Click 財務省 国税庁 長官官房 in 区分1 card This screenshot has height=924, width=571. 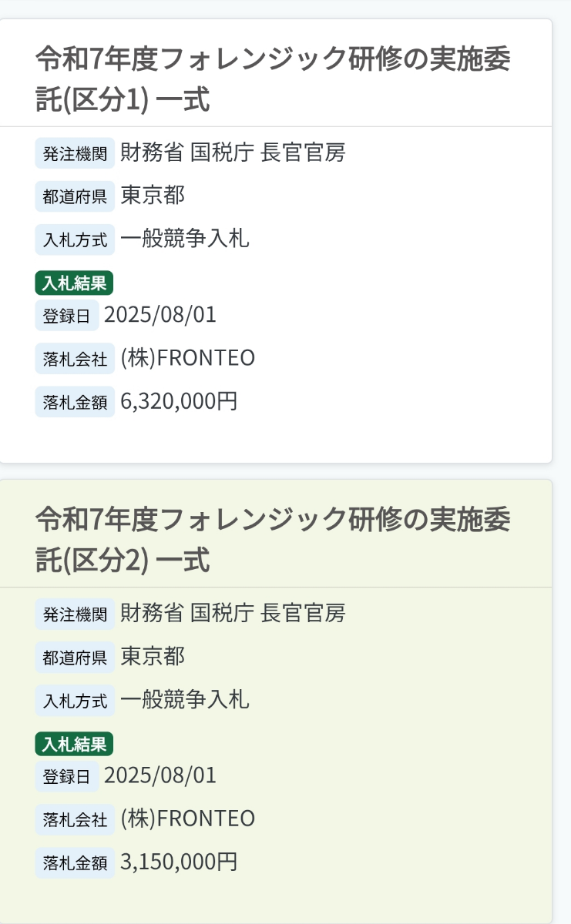[233, 152]
